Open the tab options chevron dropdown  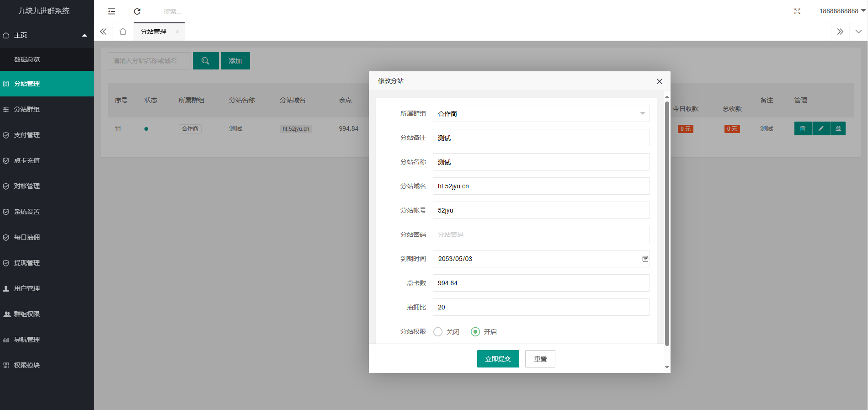[x=858, y=32]
